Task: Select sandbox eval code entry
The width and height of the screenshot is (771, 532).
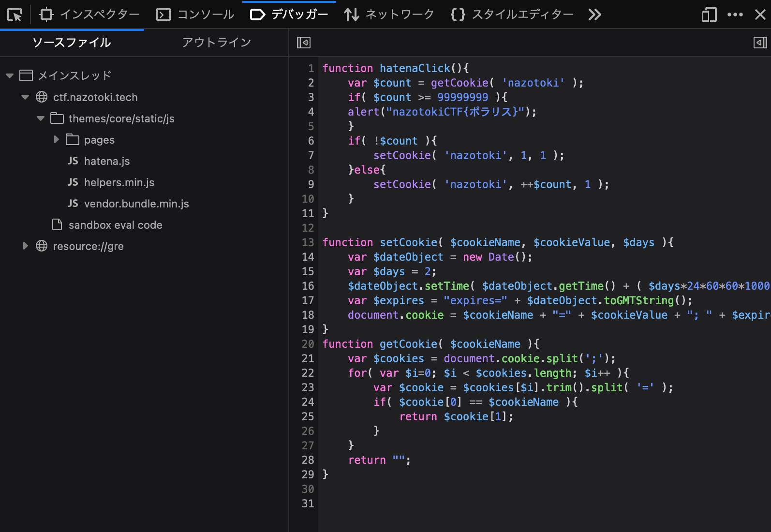Action: [115, 225]
